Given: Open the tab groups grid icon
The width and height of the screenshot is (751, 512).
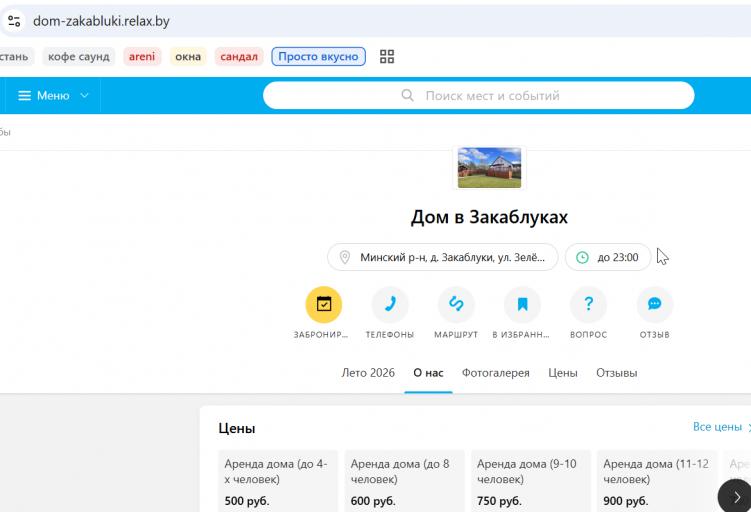Looking at the screenshot, I should [387, 57].
